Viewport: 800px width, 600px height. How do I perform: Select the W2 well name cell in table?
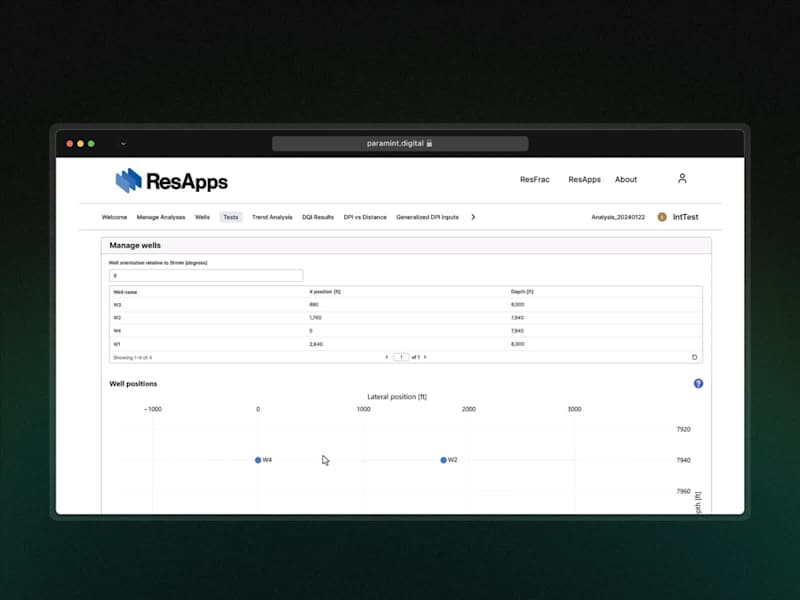coord(117,318)
